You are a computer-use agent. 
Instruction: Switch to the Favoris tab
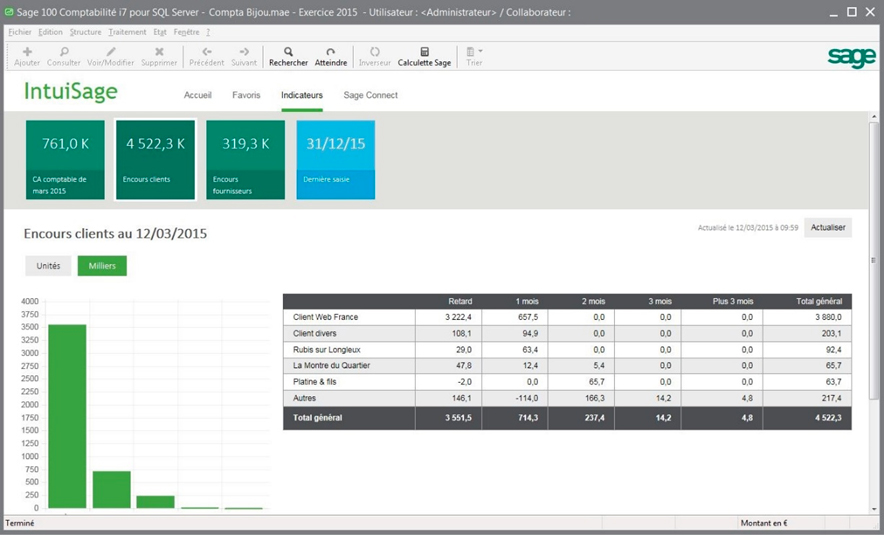pyautogui.click(x=246, y=95)
